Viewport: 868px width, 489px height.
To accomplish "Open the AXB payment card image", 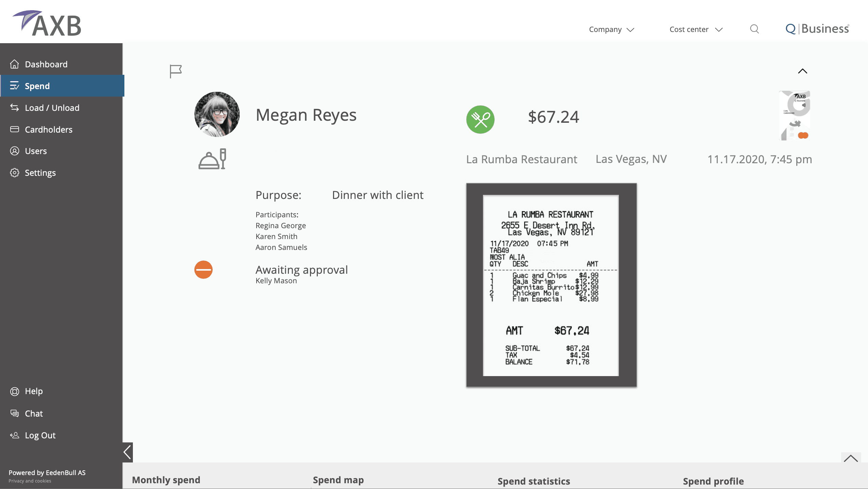I will click(x=795, y=115).
